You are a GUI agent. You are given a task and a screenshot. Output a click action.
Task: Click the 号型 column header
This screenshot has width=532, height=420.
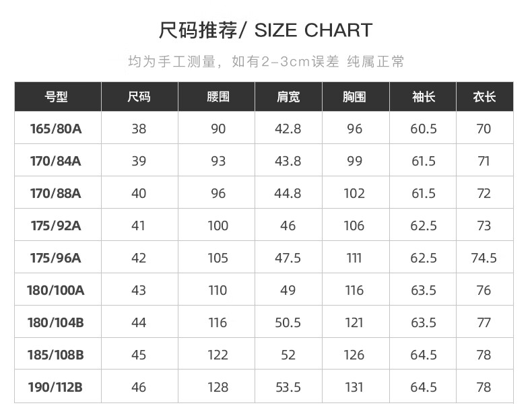click(x=56, y=97)
